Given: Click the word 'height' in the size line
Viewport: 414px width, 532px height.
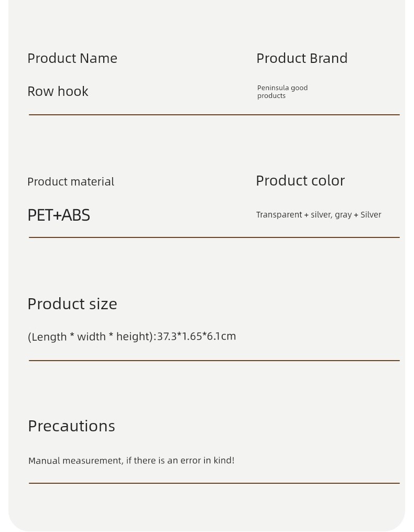Looking at the screenshot, I should (133, 336).
